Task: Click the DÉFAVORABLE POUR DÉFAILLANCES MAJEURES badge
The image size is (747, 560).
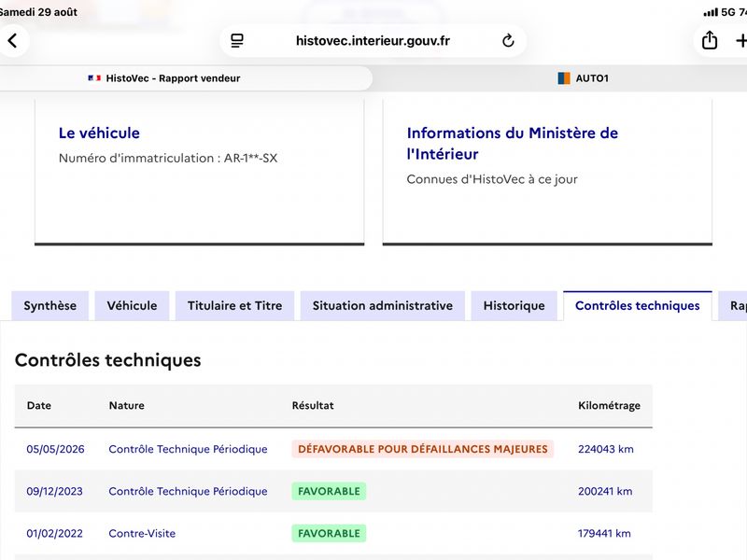Action: click(x=423, y=449)
